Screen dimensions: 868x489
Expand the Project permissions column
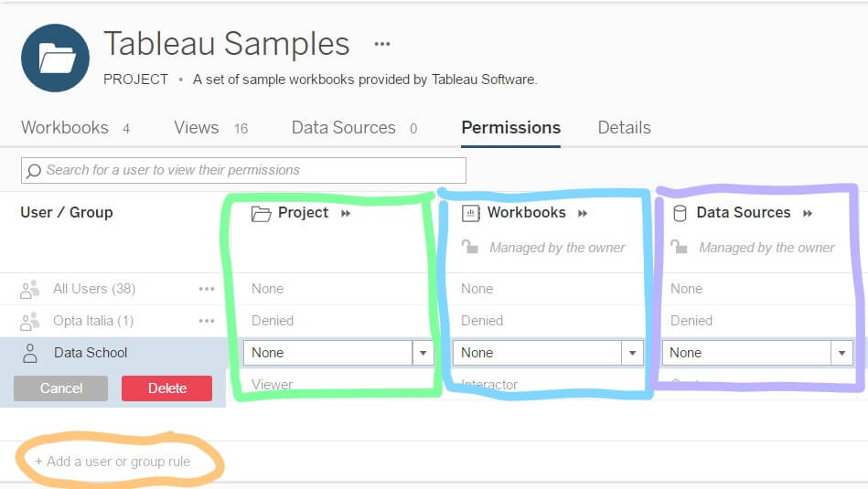coord(346,213)
